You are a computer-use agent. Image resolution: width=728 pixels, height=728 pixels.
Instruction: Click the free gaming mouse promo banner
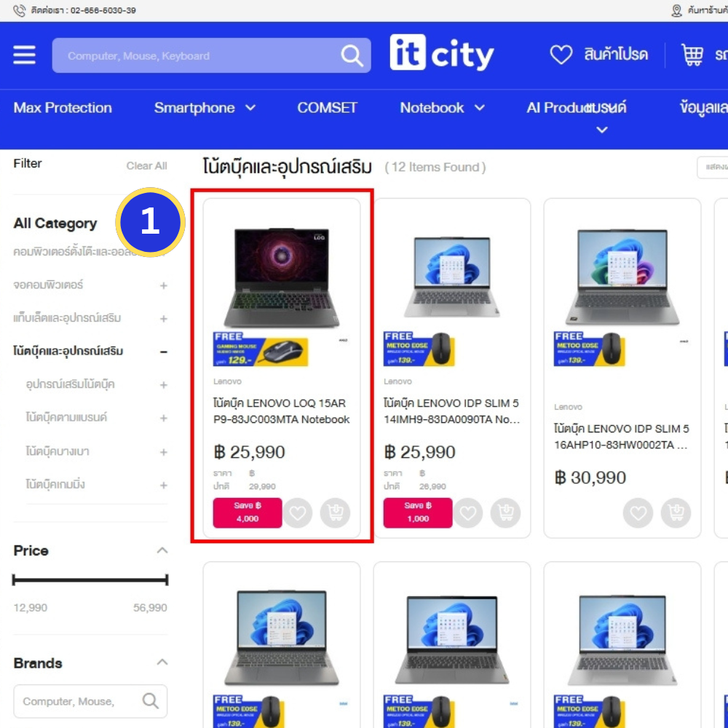tap(261, 349)
